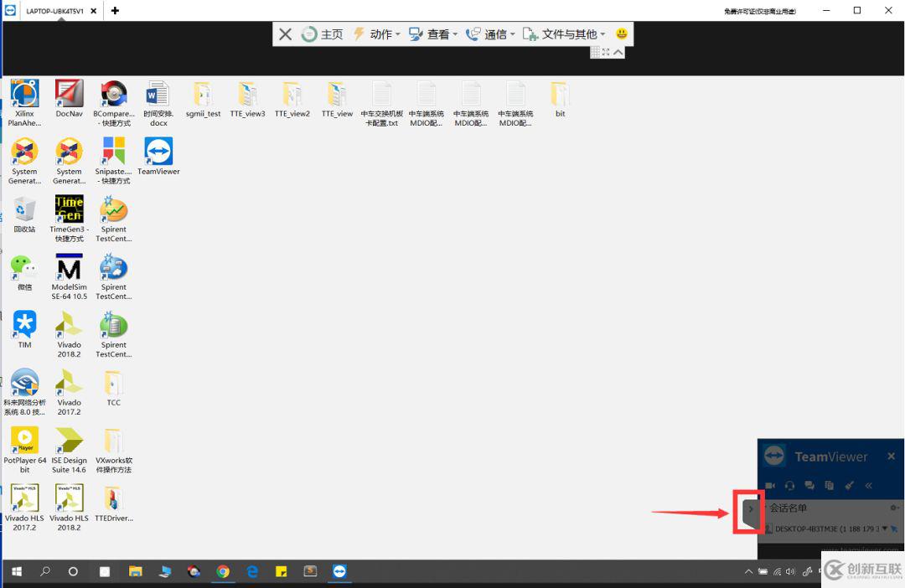Switch to TeamViewer on the taskbar
905x588 pixels.
339,571
